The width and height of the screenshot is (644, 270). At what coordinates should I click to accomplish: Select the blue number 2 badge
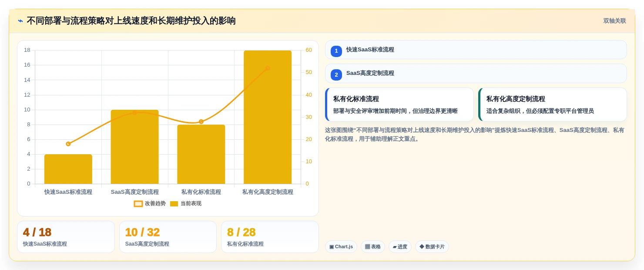pyautogui.click(x=336, y=75)
